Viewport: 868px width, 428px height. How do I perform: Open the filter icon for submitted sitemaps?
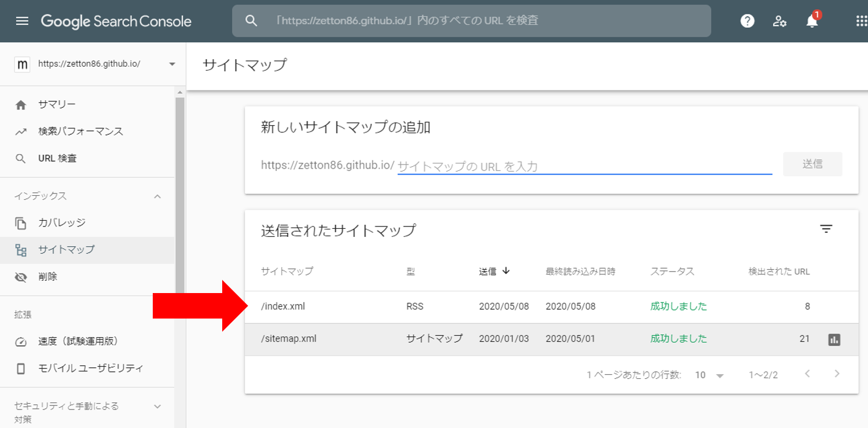pos(826,229)
